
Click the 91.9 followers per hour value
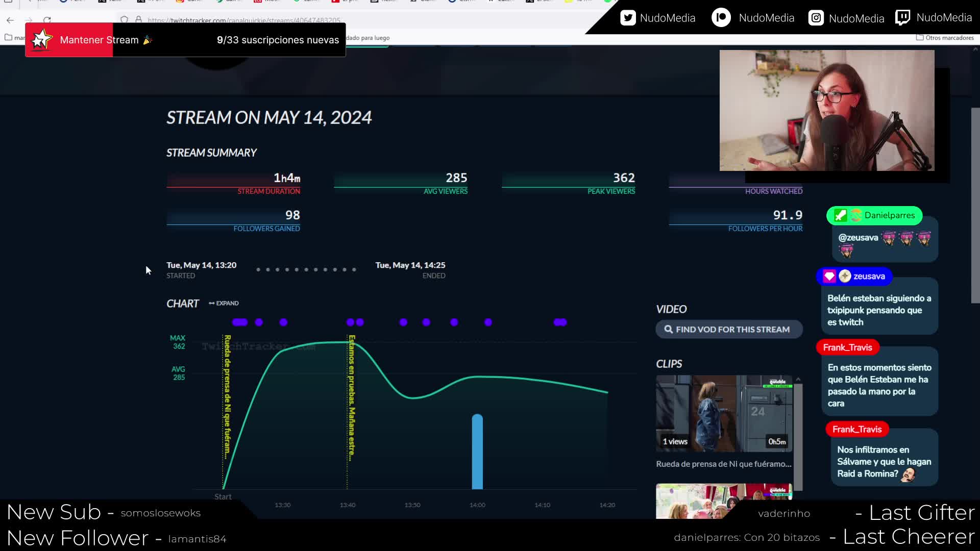788,215
